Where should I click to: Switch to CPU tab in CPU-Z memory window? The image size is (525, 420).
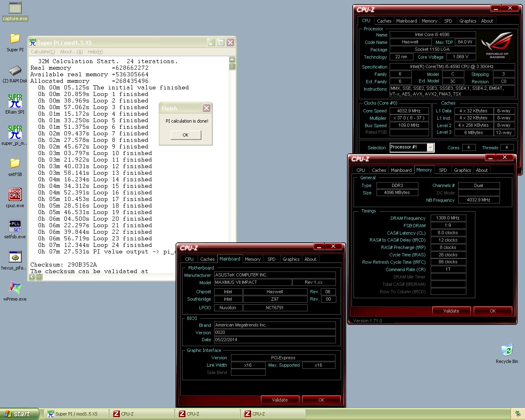tap(361, 170)
